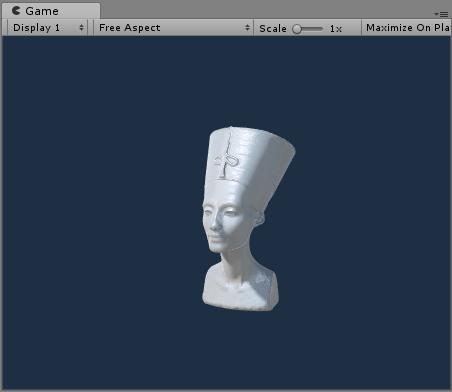Click the right end of the Scale slider track

click(x=321, y=29)
